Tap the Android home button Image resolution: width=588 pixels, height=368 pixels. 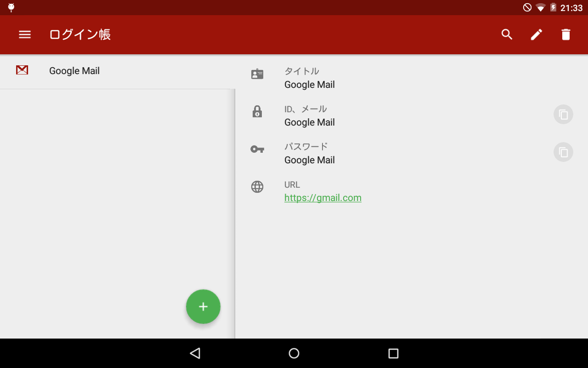coord(294,353)
